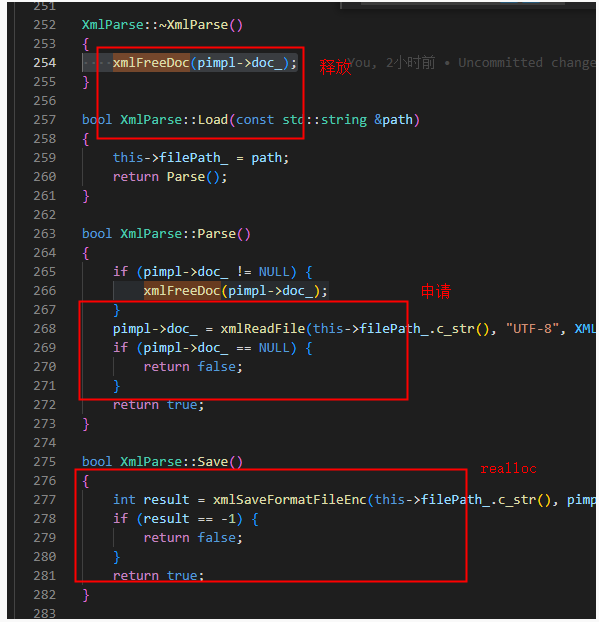Click line number 275 in the gutter
This screenshot has width=599, height=622.
[x=45, y=462]
